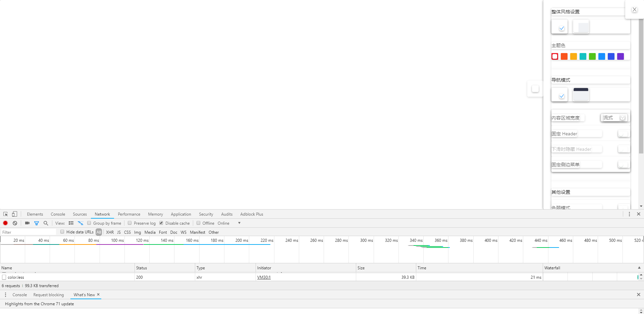The image size is (644, 314).
Task: Toggle the show overview waterfall icon
Action: [x=80, y=223]
